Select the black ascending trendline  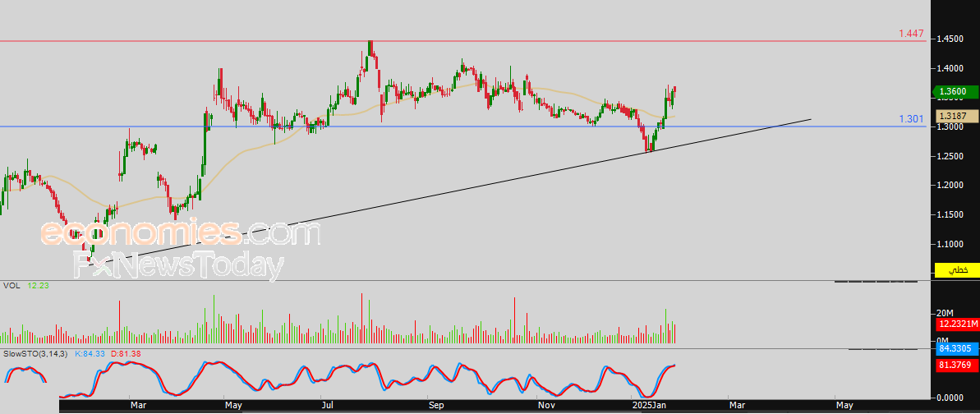coord(450,192)
